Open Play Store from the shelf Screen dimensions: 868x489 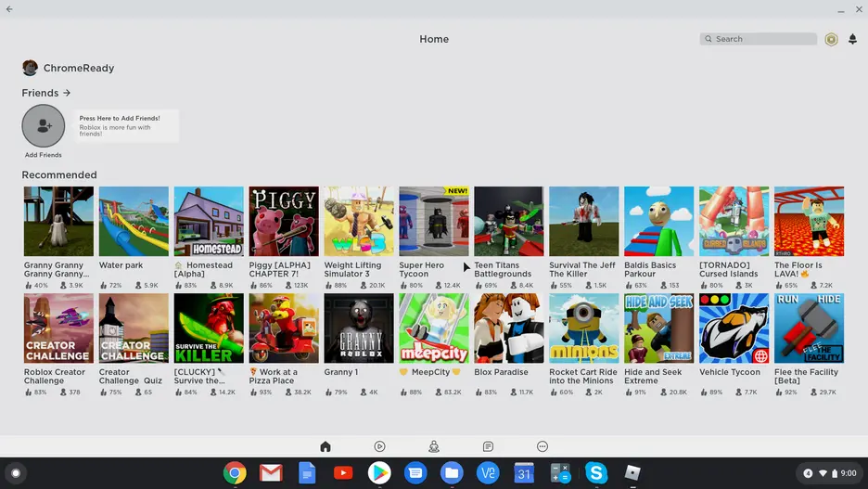[379, 473]
